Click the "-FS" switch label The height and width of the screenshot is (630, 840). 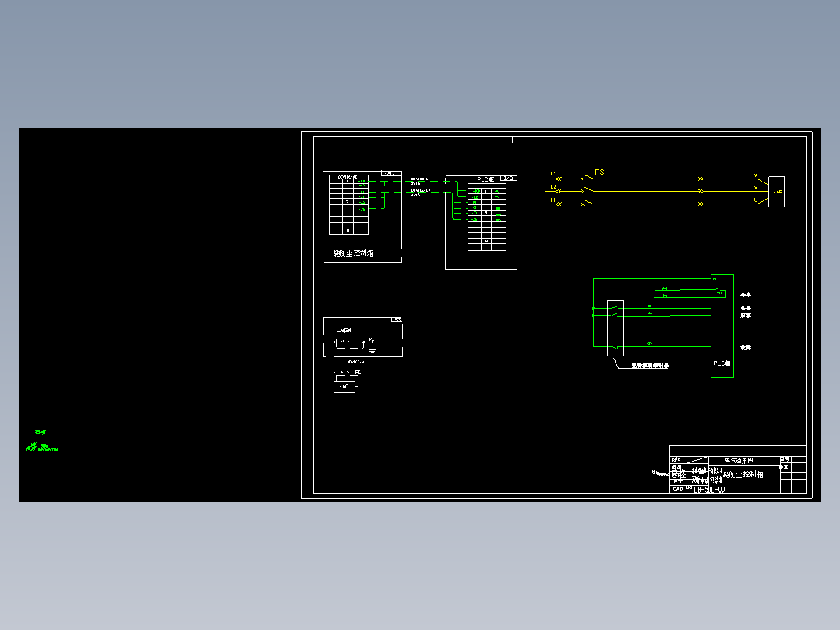click(x=597, y=172)
